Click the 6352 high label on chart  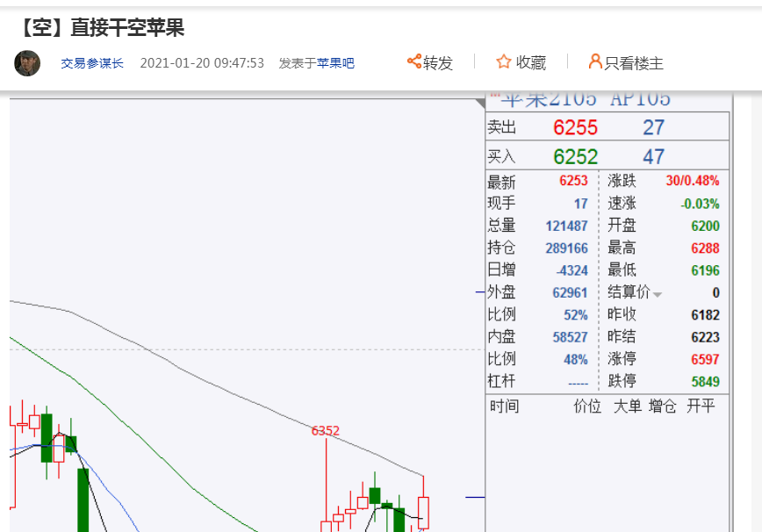(325, 431)
